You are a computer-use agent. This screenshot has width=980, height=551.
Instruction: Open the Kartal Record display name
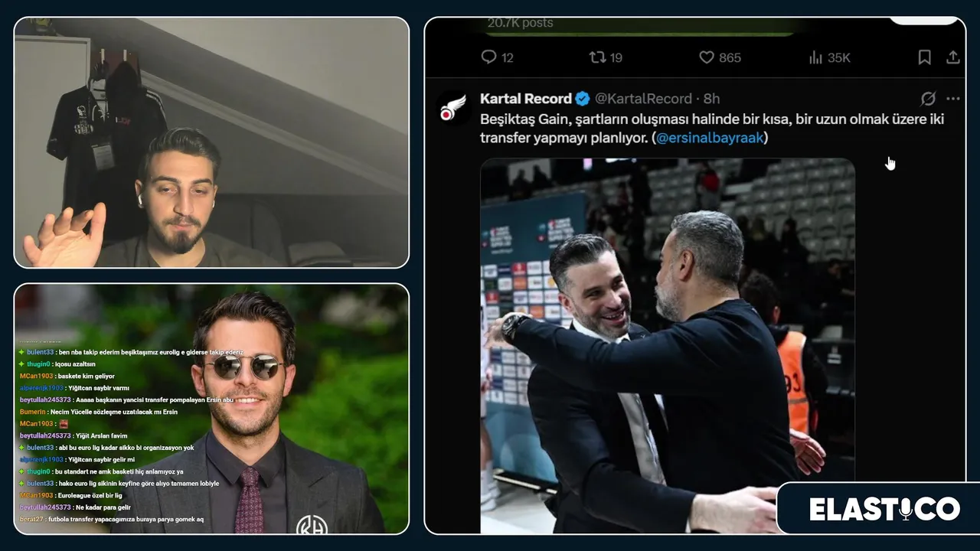526,99
